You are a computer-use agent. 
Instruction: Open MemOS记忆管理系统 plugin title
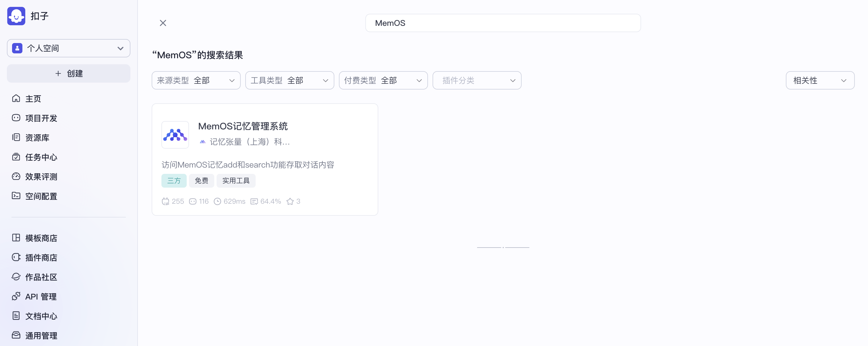pyautogui.click(x=243, y=126)
